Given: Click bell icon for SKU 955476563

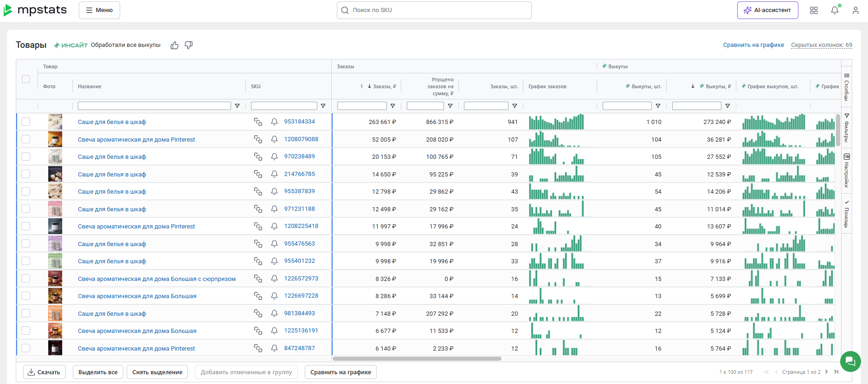Looking at the screenshot, I should [x=274, y=244].
